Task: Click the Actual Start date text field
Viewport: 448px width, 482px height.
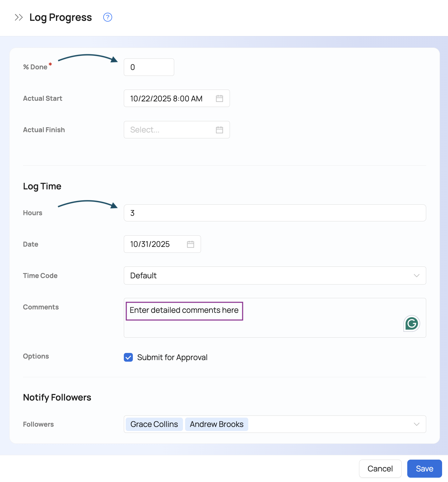Action: (168, 99)
